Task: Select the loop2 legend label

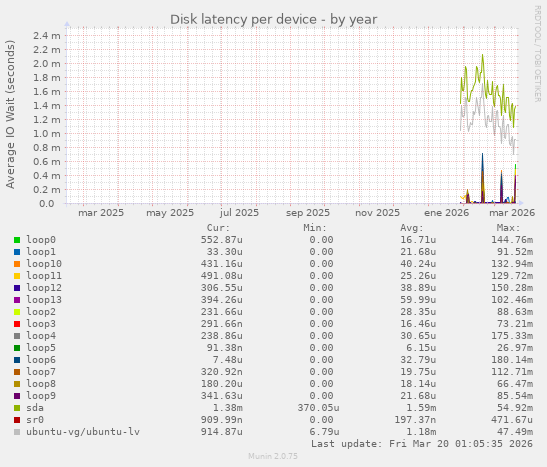Action: tap(41, 311)
